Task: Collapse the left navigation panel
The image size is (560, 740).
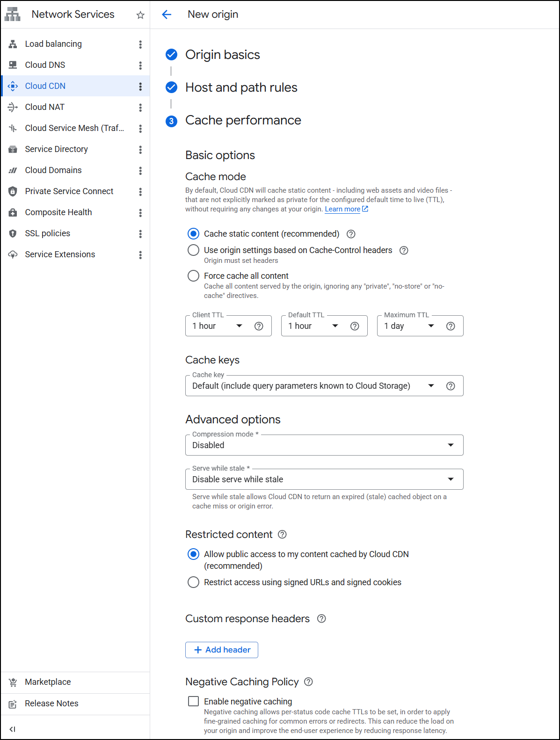Action: 13,729
